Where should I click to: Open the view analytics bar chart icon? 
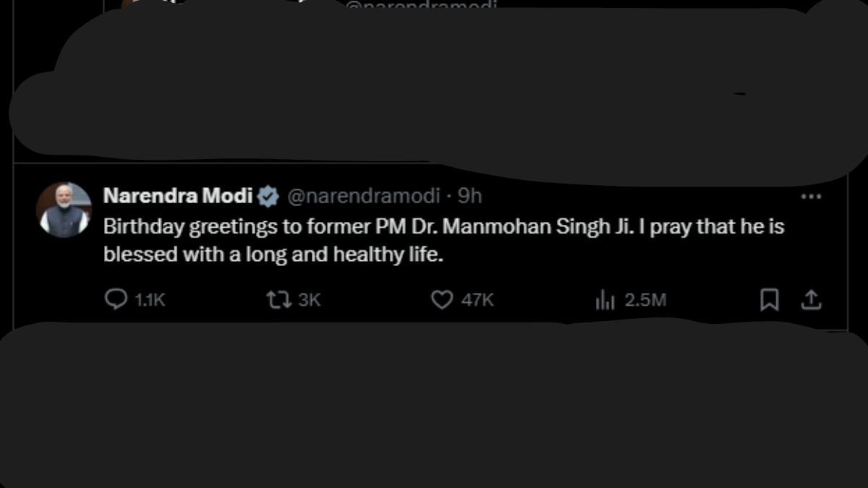[x=604, y=300]
